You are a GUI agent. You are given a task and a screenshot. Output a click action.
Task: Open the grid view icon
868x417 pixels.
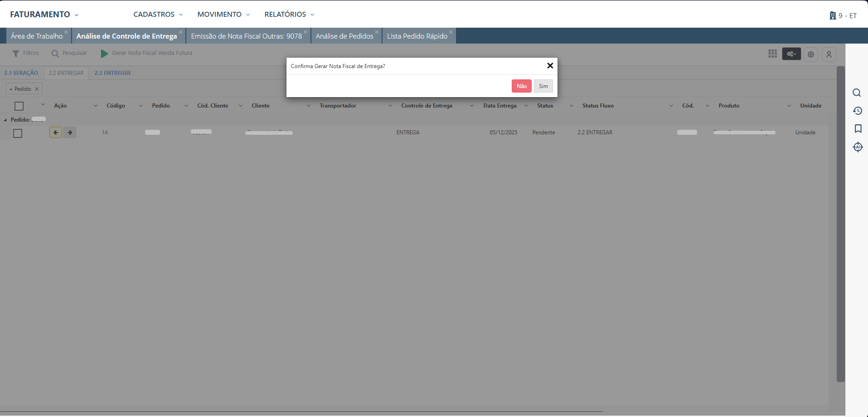[772, 54]
